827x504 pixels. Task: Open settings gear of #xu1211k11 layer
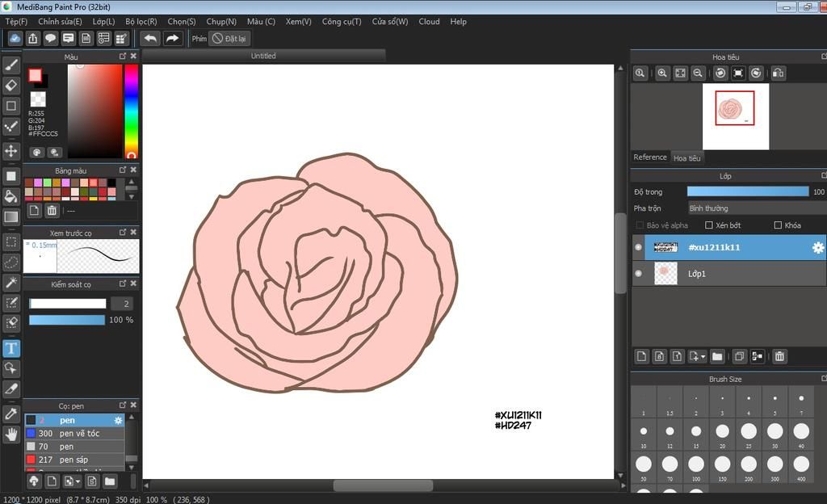817,247
